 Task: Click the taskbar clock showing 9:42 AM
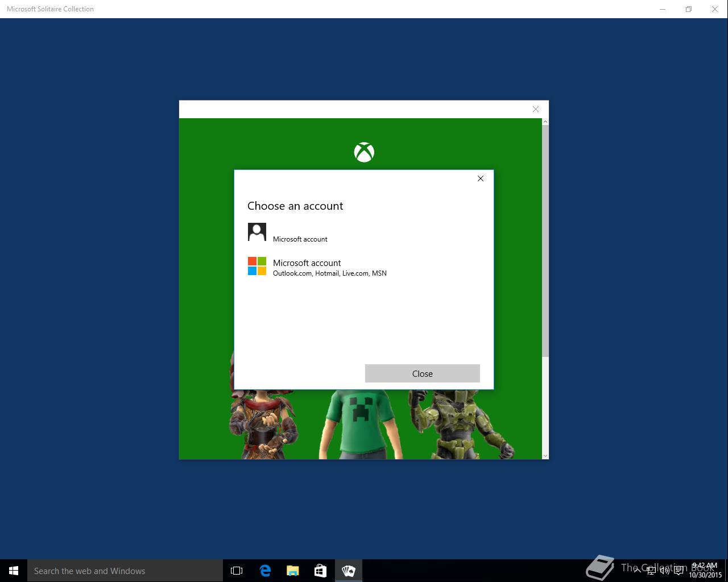(x=705, y=571)
